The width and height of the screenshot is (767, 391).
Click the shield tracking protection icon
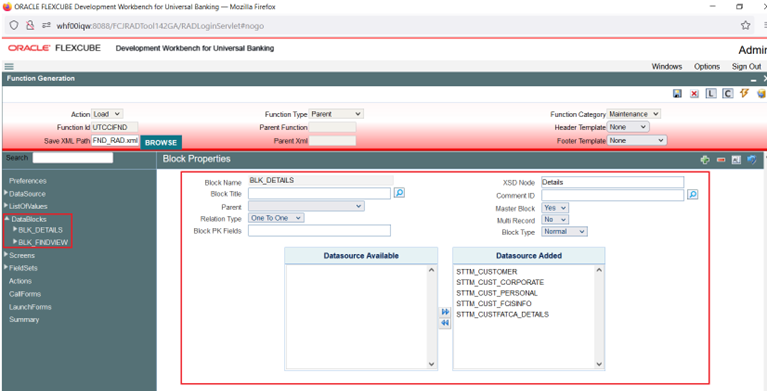click(14, 25)
